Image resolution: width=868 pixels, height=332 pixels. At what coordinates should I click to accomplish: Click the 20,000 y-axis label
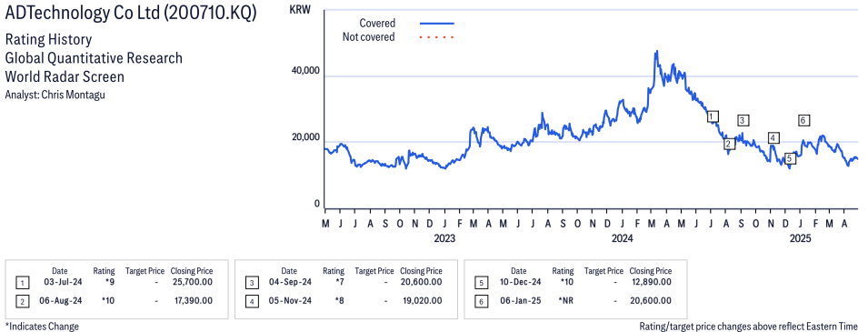tap(305, 137)
